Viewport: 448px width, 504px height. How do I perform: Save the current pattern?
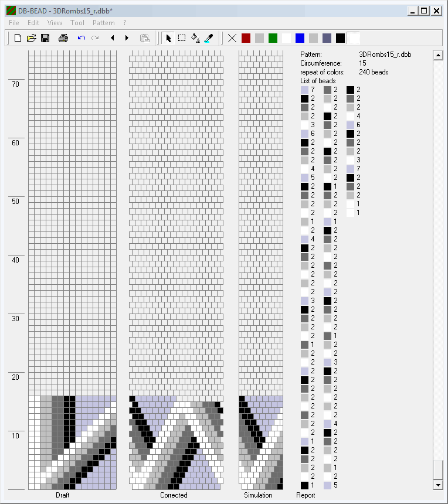pyautogui.click(x=45, y=38)
